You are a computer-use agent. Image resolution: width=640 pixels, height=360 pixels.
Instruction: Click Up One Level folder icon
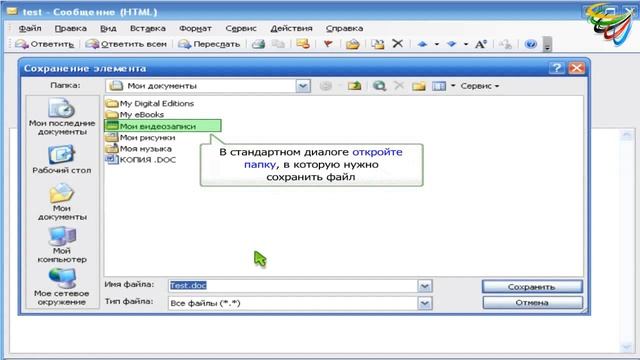pyautogui.click(x=354, y=86)
